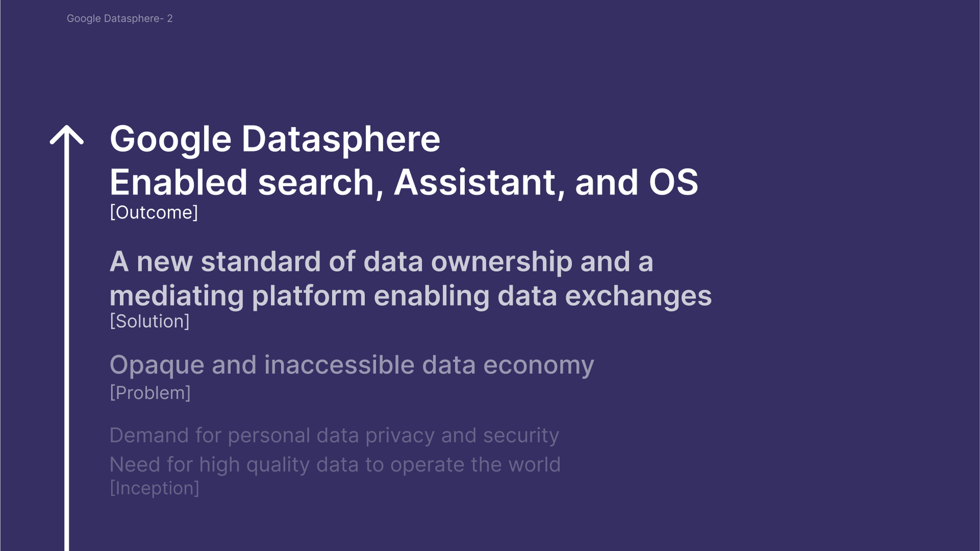Image resolution: width=980 pixels, height=551 pixels.
Task: Click the [Problem] tag
Action: (x=150, y=393)
